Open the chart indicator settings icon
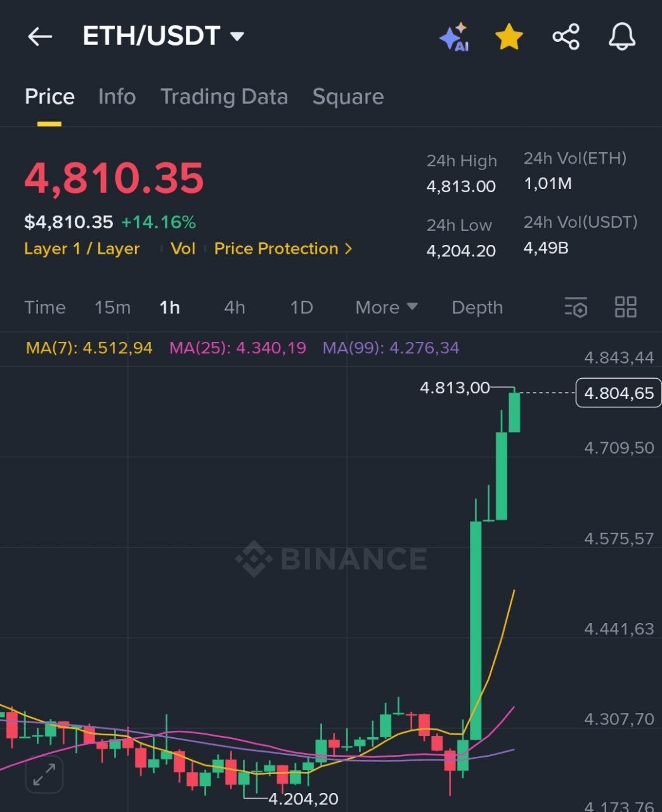 (x=576, y=307)
